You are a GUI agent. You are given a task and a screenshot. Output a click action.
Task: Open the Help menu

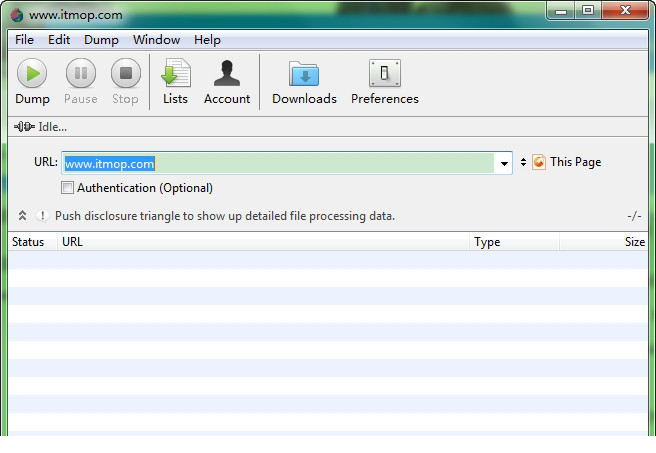point(207,40)
